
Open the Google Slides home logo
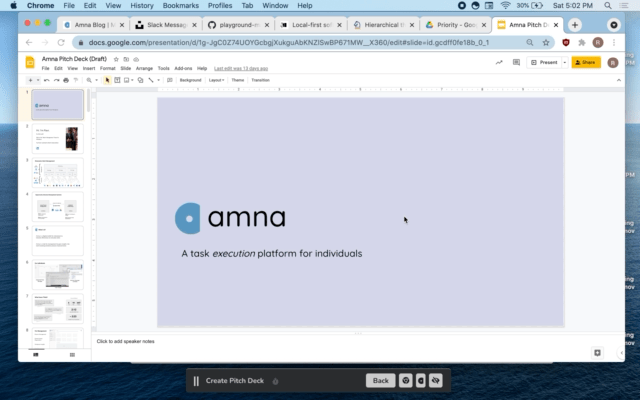point(30,62)
